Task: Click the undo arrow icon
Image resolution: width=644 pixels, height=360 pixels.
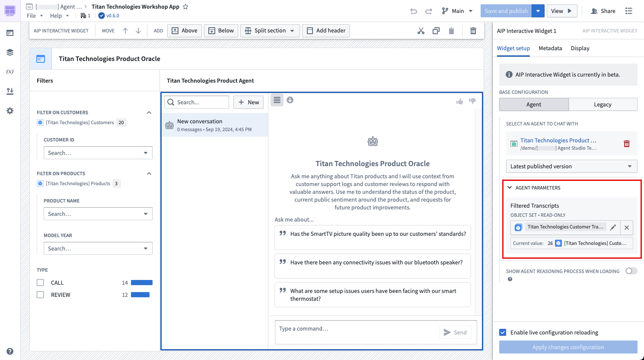Action: pyautogui.click(x=414, y=11)
